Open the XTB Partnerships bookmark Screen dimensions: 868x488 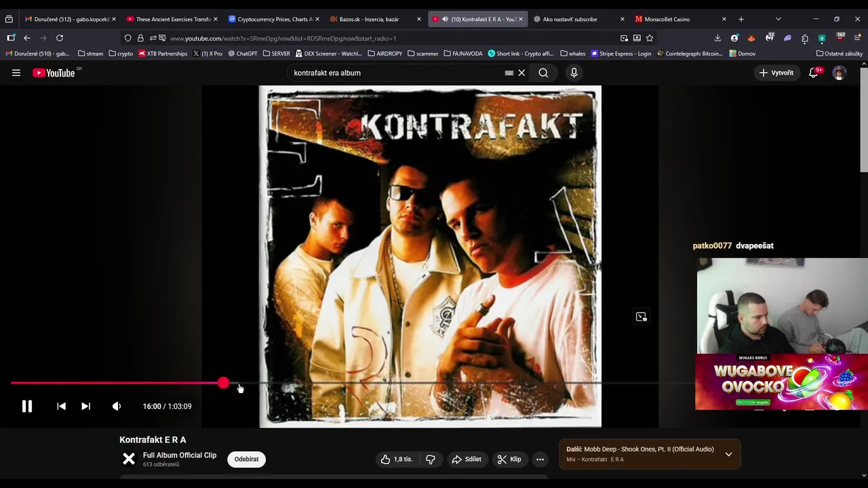163,54
